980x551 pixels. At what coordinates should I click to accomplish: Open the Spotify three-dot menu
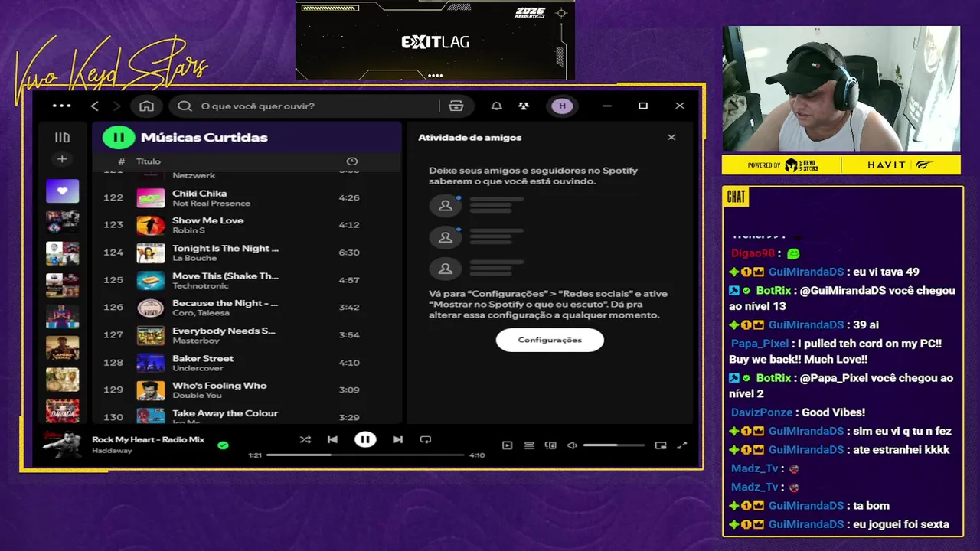point(62,106)
